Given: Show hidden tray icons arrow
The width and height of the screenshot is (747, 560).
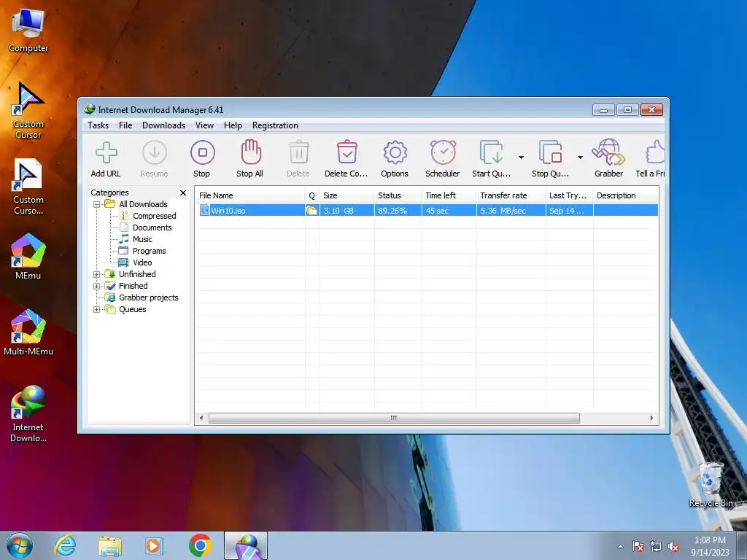Looking at the screenshot, I should [x=620, y=546].
